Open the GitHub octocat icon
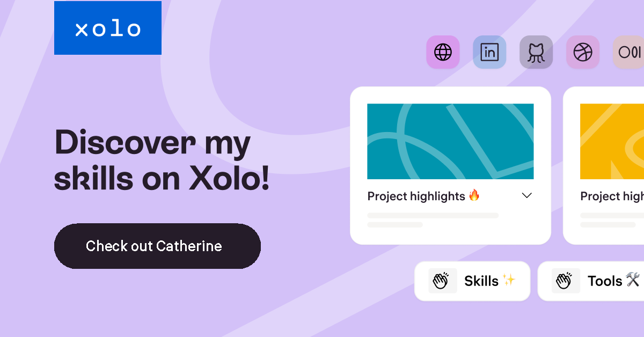The image size is (644, 337). click(x=536, y=52)
